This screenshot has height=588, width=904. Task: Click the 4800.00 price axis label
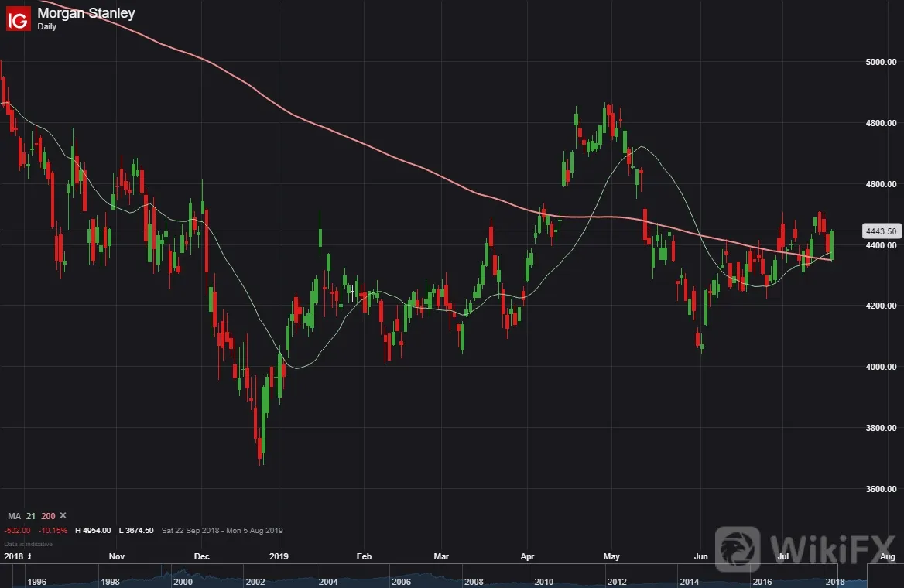click(x=881, y=123)
